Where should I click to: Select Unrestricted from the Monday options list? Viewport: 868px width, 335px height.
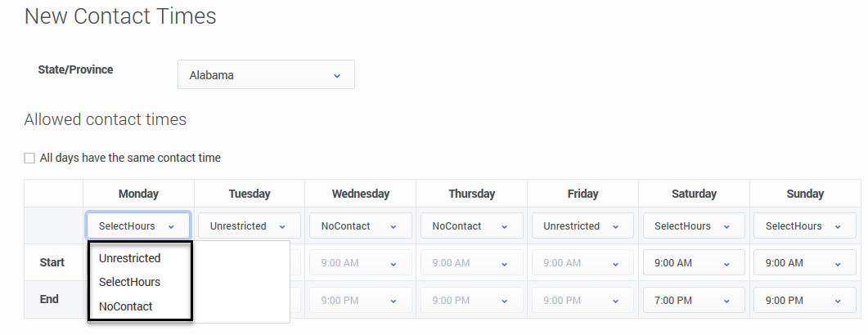tap(129, 258)
